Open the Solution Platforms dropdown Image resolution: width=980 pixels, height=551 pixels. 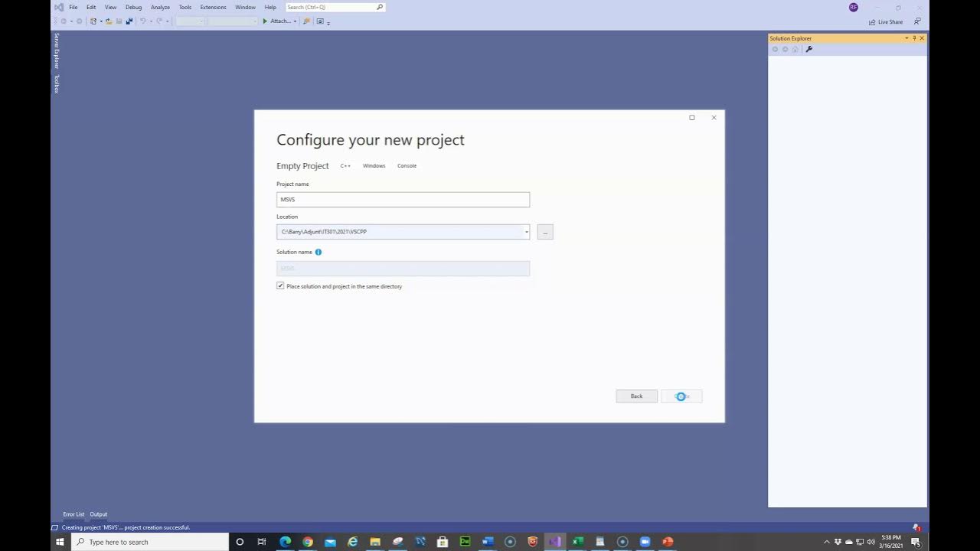coord(232,21)
